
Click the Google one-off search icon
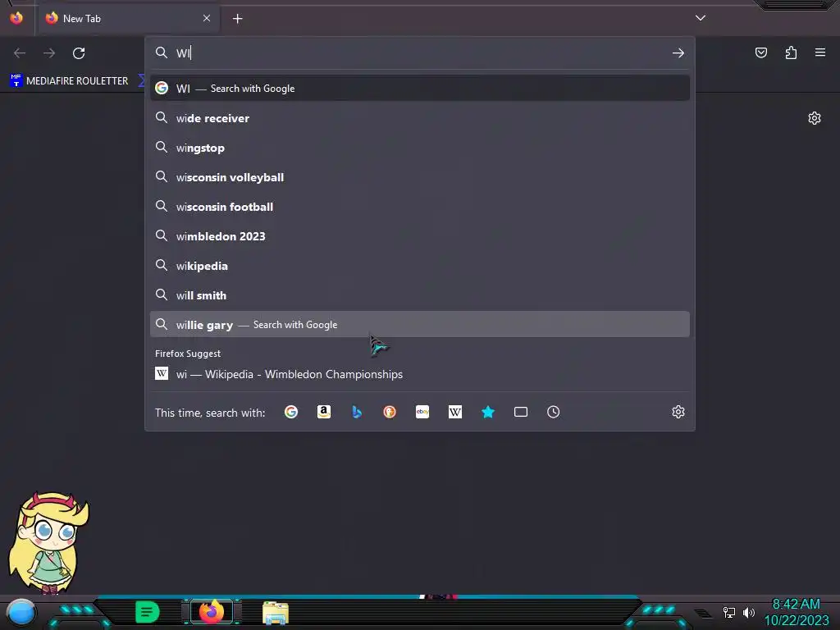coord(291,412)
